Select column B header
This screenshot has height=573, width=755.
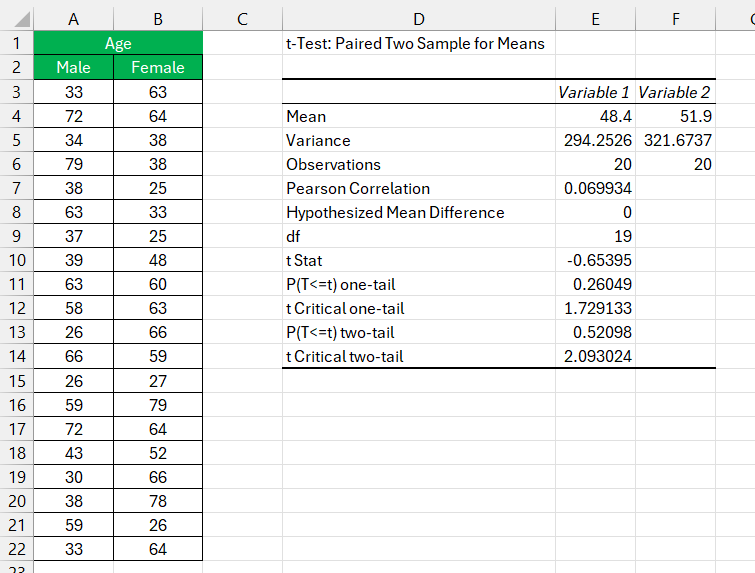[158, 19]
